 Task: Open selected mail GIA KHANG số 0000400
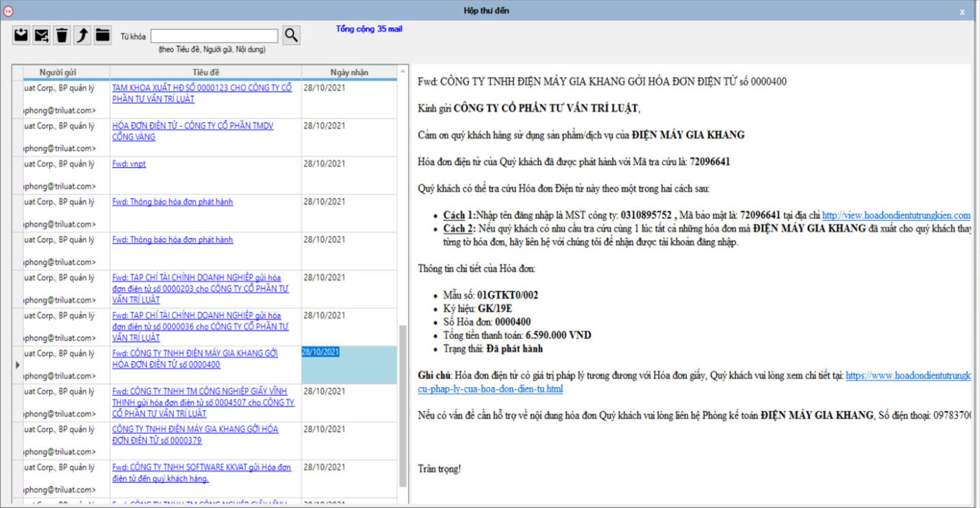195,359
